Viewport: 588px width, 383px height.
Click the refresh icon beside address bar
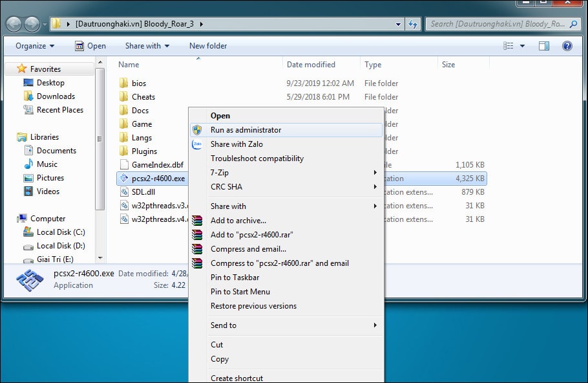[x=413, y=24]
